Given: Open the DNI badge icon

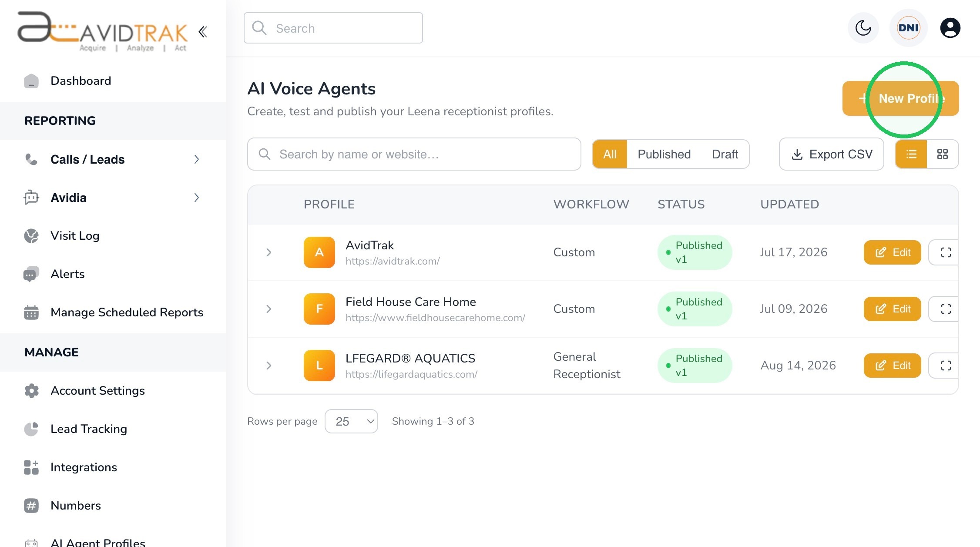Looking at the screenshot, I should [908, 28].
